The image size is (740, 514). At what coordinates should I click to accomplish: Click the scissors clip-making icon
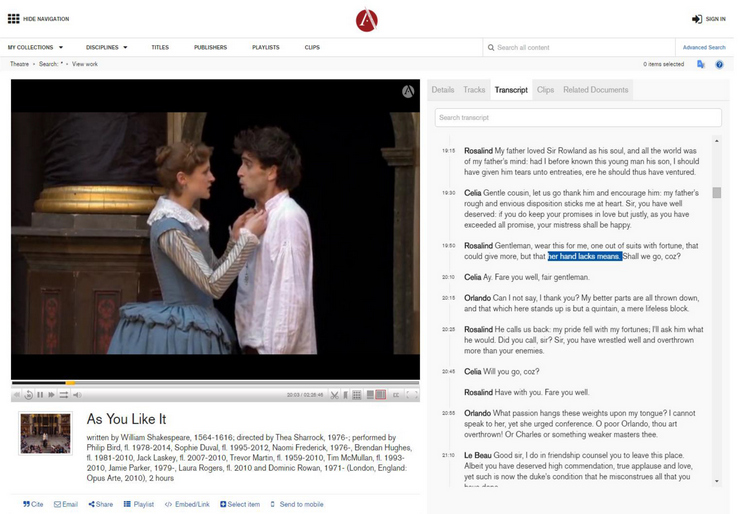[x=334, y=395]
